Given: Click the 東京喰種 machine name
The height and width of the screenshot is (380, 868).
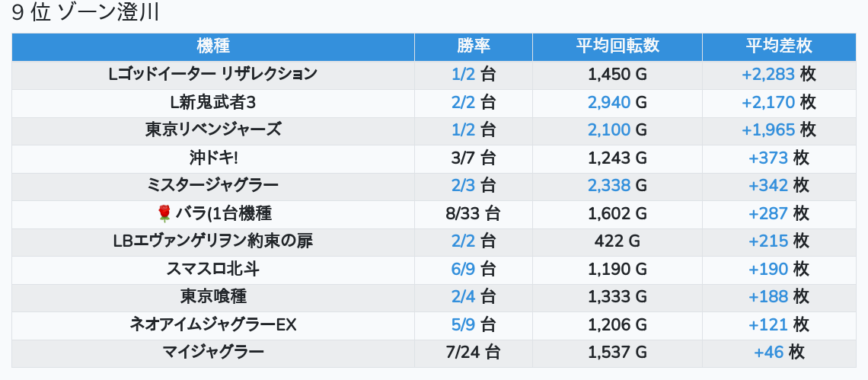Looking at the screenshot, I should point(213,296).
